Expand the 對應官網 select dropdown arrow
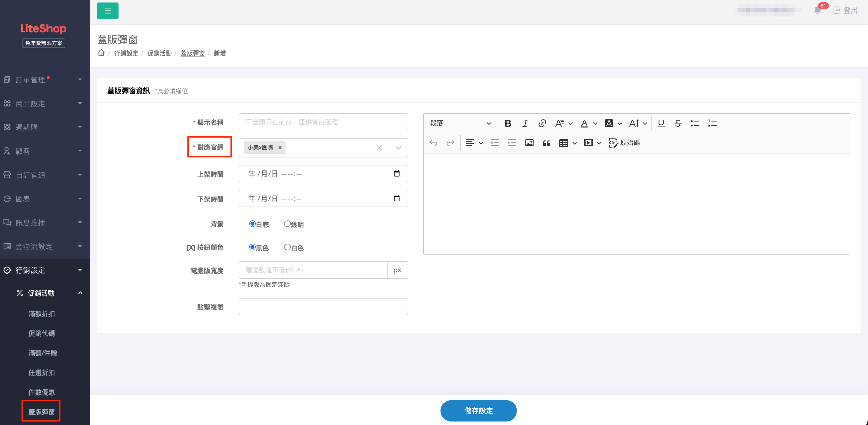This screenshot has width=868, height=425. [x=398, y=148]
